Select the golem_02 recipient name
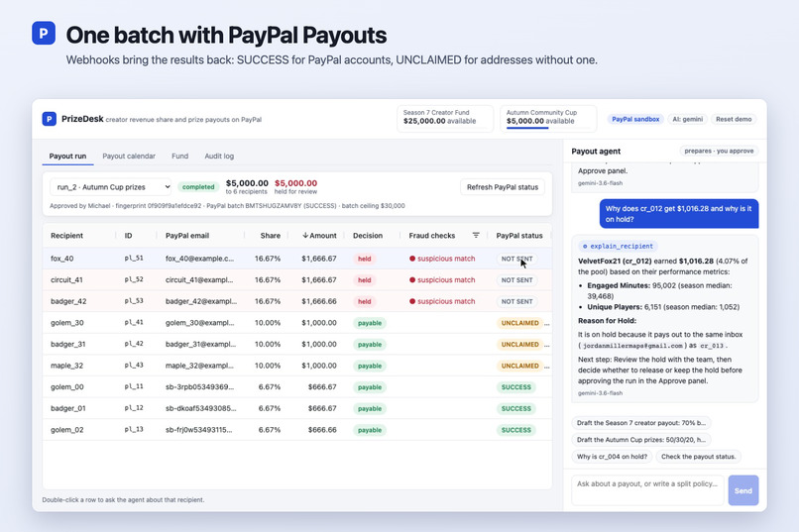 coord(66,430)
